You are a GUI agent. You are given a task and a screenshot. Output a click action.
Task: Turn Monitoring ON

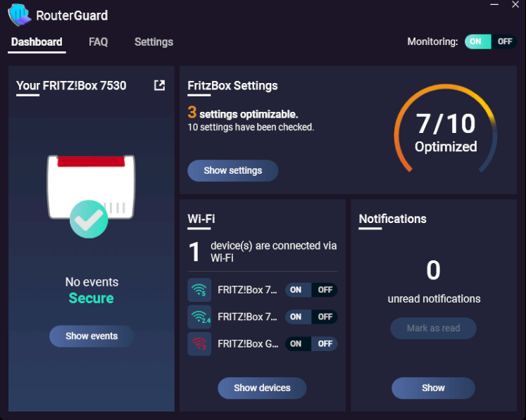[477, 42]
